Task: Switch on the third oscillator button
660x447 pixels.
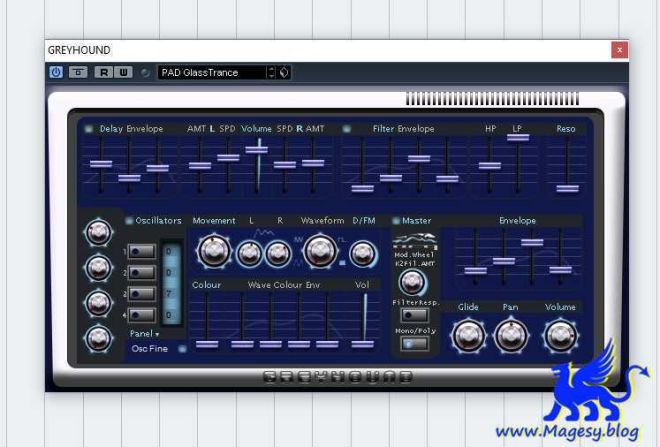Action: coord(141,294)
